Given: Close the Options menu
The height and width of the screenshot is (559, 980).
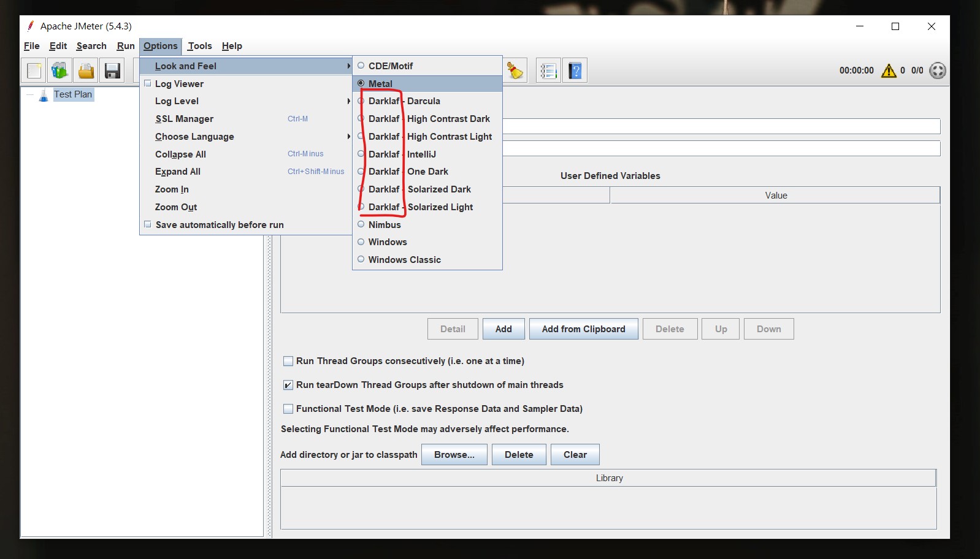Looking at the screenshot, I should tap(161, 46).
